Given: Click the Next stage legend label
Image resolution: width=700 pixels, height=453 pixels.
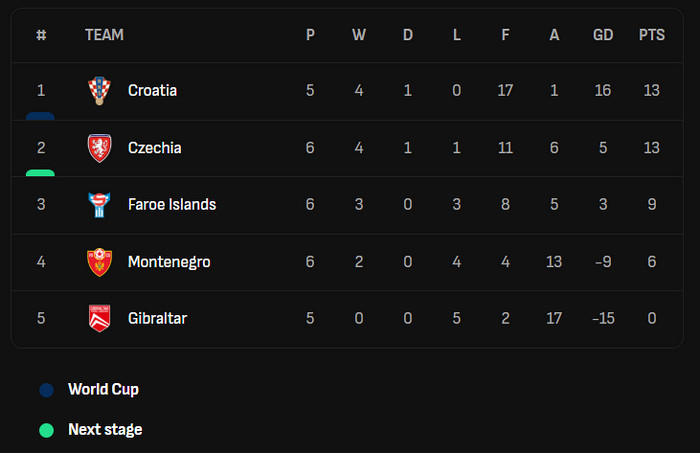Looking at the screenshot, I should click(105, 430).
